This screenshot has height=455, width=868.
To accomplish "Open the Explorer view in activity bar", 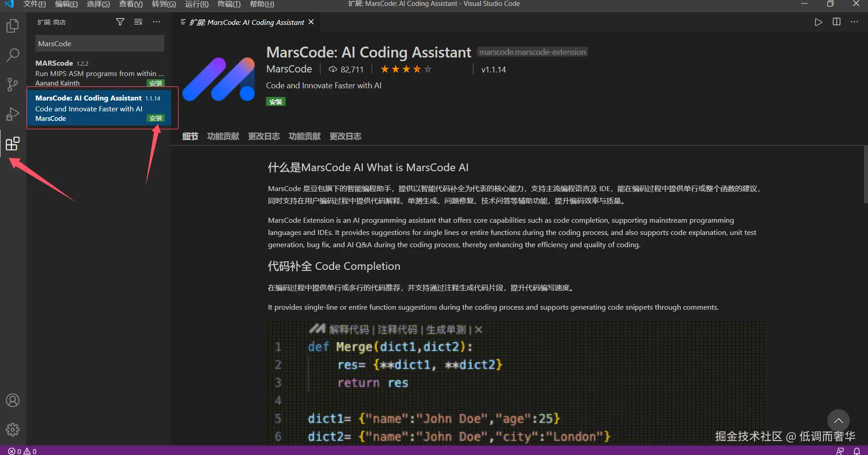I will click(x=13, y=25).
